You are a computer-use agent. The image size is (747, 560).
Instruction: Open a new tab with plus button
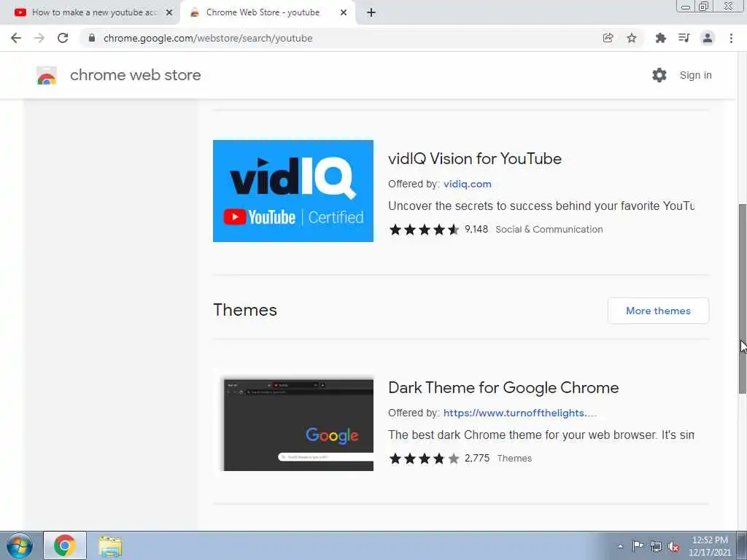tap(371, 12)
